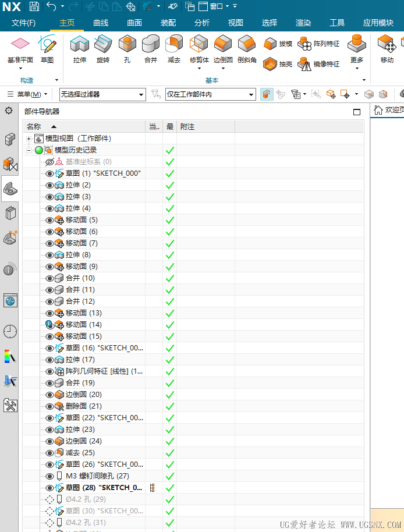Select the 镜像特征 (Mirror Feature) tool
Image resolution: width=404 pixels, height=532 pixels.
click(319, 64)
